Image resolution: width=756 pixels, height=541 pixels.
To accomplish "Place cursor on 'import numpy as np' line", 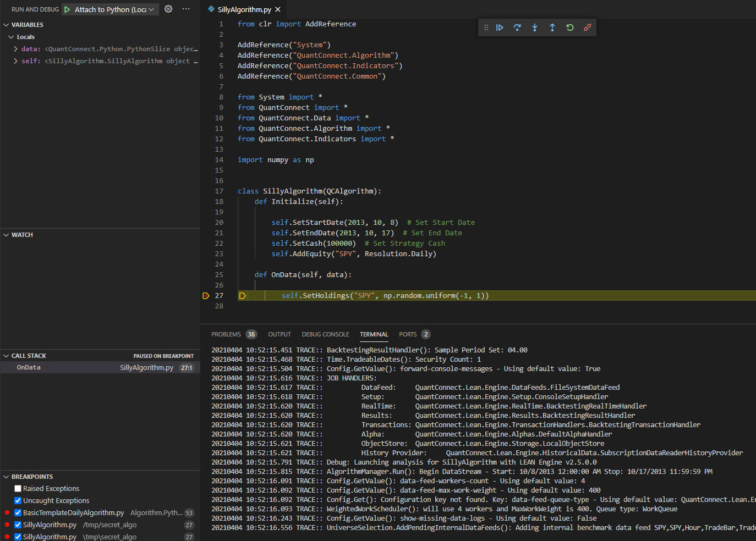I will (276, 160).
